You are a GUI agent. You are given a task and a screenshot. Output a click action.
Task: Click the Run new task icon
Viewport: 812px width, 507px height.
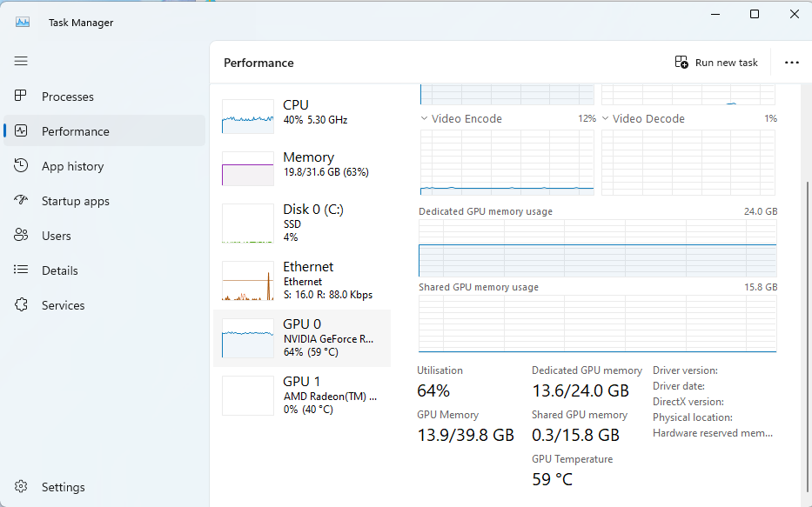[681, 62]
